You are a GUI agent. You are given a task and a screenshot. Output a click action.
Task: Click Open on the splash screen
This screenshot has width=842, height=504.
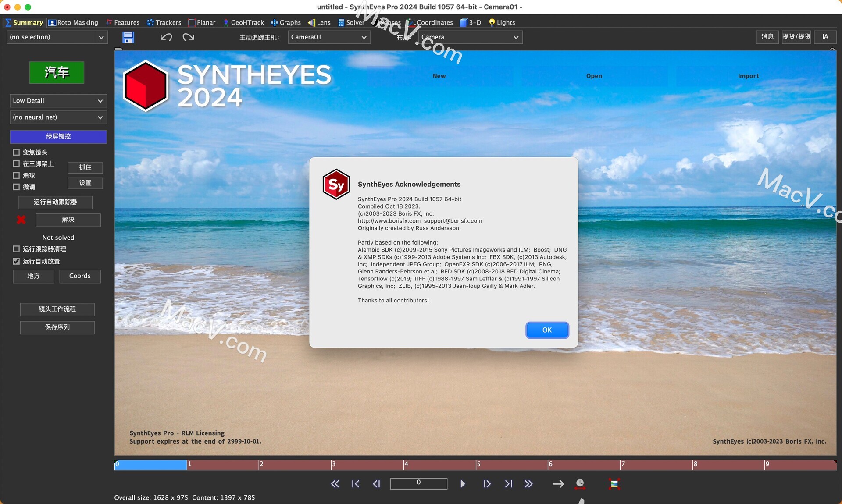pos(594,76)
